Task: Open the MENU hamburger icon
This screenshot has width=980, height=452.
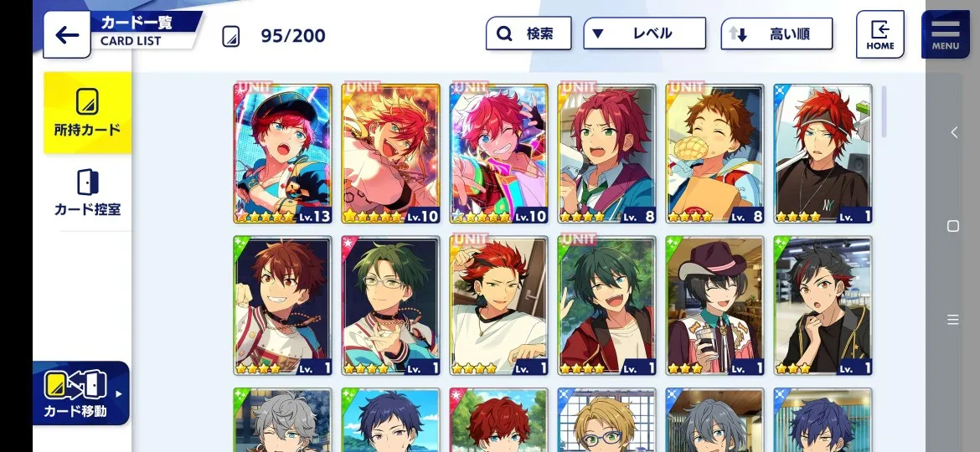Action: tap(945, 34)
